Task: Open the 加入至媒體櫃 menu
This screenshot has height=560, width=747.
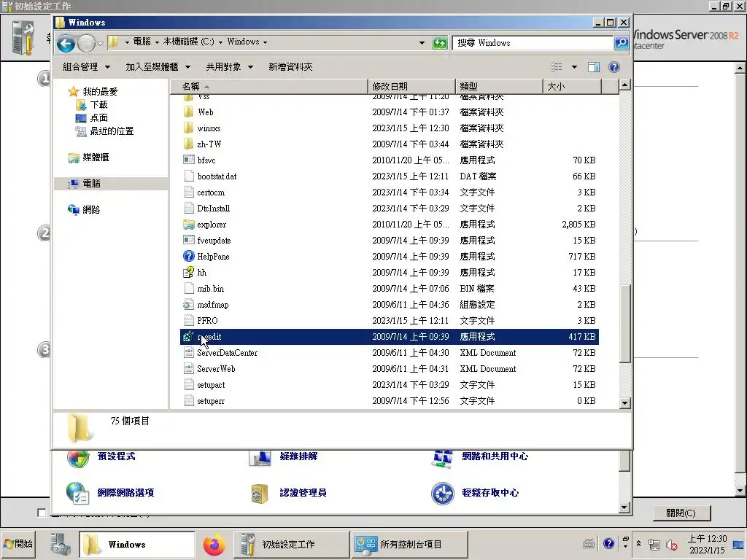Action: (x=158, y=67)
